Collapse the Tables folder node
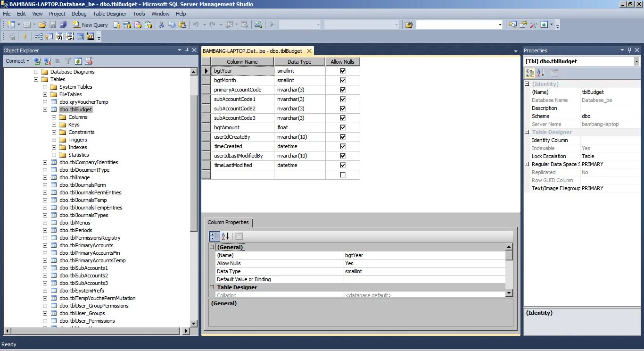The height and width of the screenshot is (351, 644). click(x=36, y=79)
